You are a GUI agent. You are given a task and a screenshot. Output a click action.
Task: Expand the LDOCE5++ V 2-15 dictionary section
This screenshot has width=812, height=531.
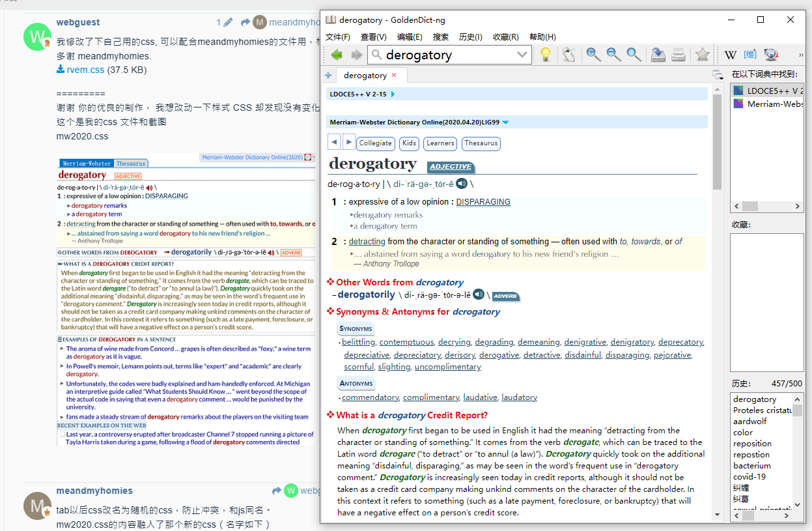click(393, 94)
